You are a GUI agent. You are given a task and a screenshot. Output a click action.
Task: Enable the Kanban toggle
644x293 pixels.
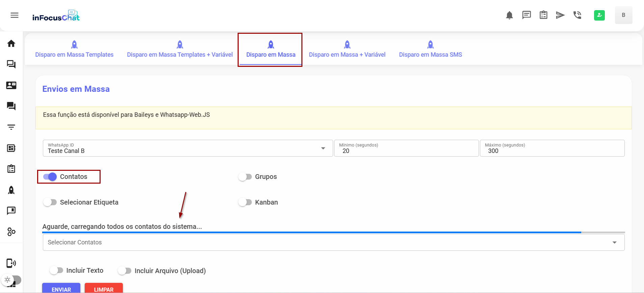point(245,202)
